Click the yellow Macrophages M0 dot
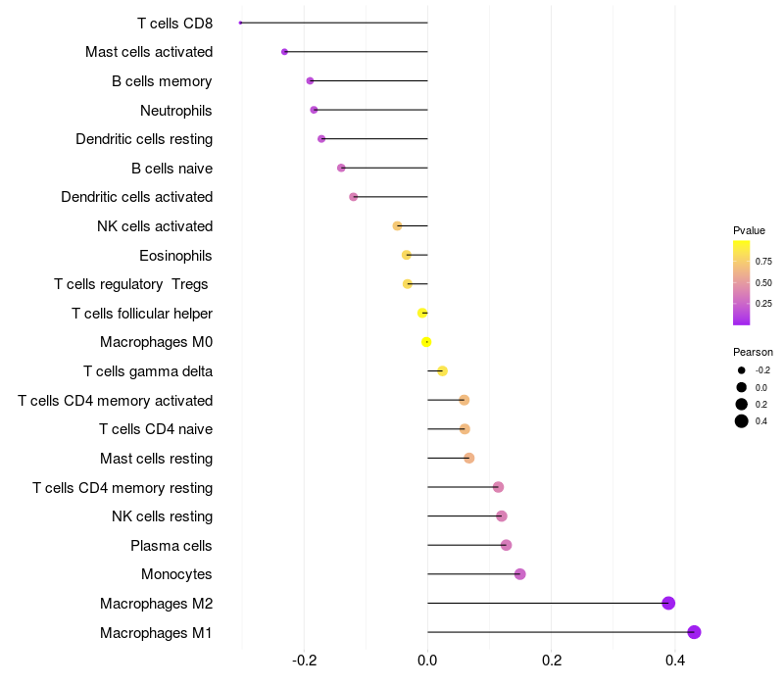Screen dimensions: 784x686 point(426,342)
